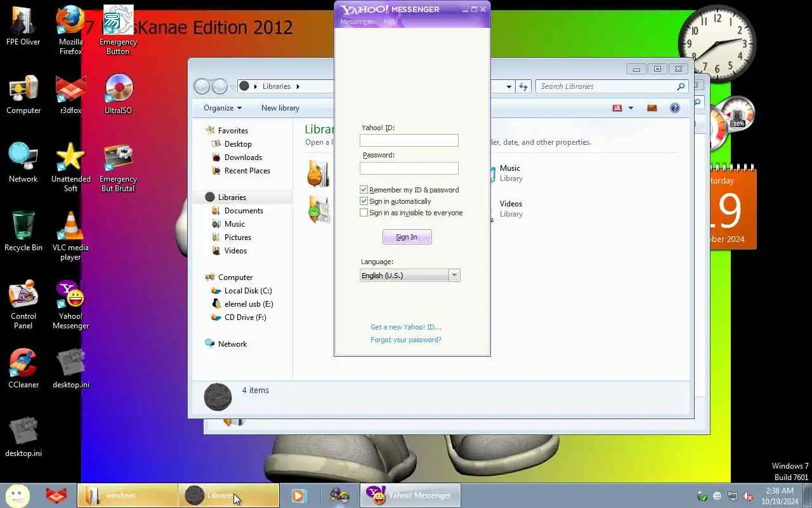
Task: Click the analog clock desktop gadget
Action: (717, 43)
